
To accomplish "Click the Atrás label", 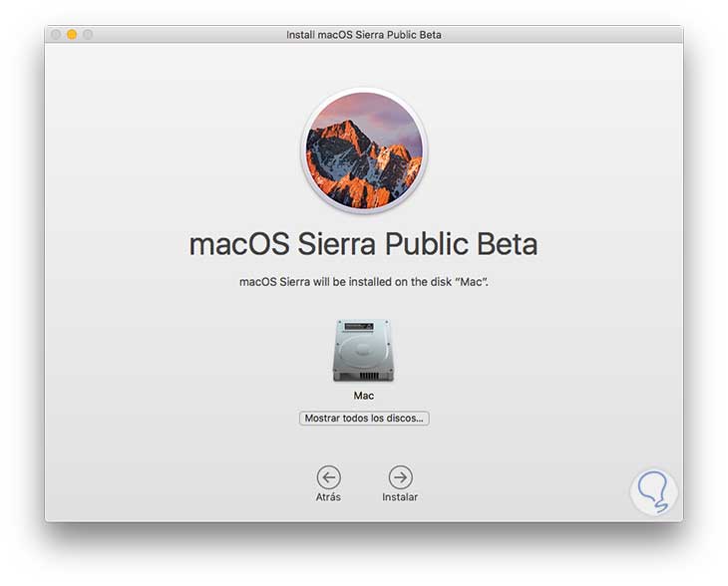I will point(328,497).
